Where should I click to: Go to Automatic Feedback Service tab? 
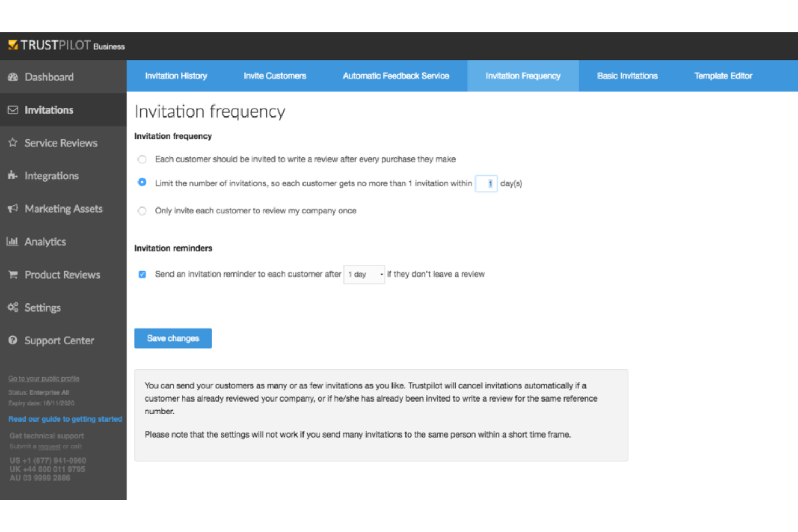(396, 76)
